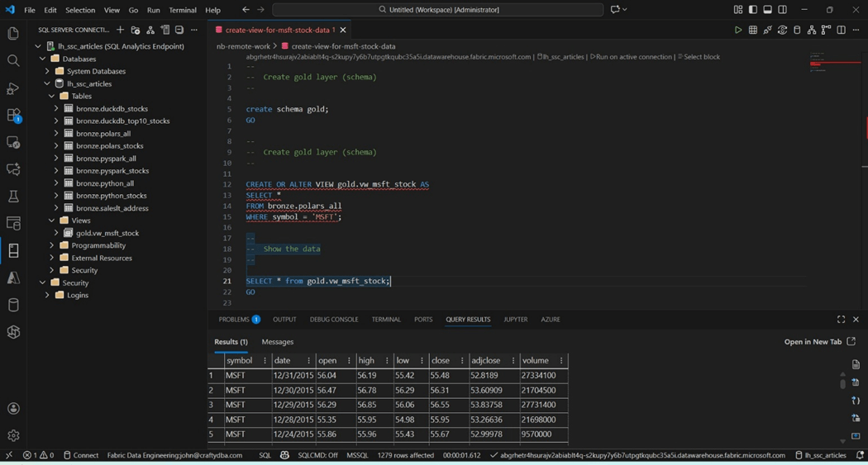The height and width of the screenshot is (465, 868).
Task: Run the SQL query with the green play icon
Action: tap(737, 30)
